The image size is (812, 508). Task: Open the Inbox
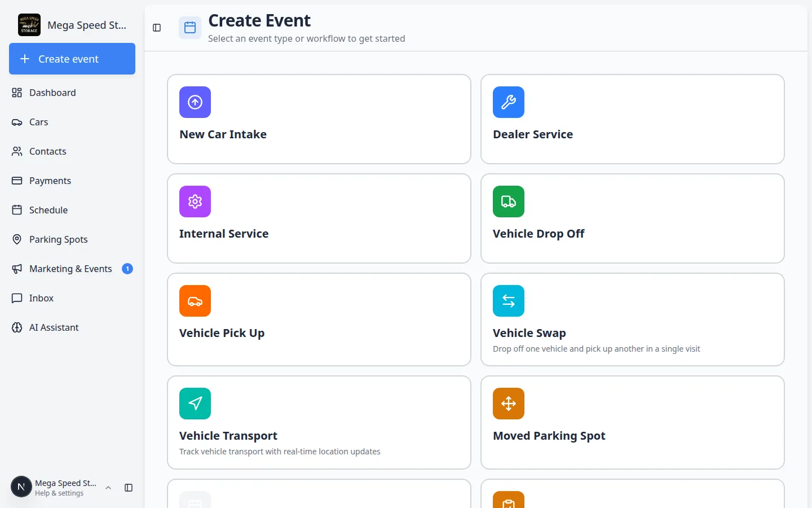(x=72, y=298)
